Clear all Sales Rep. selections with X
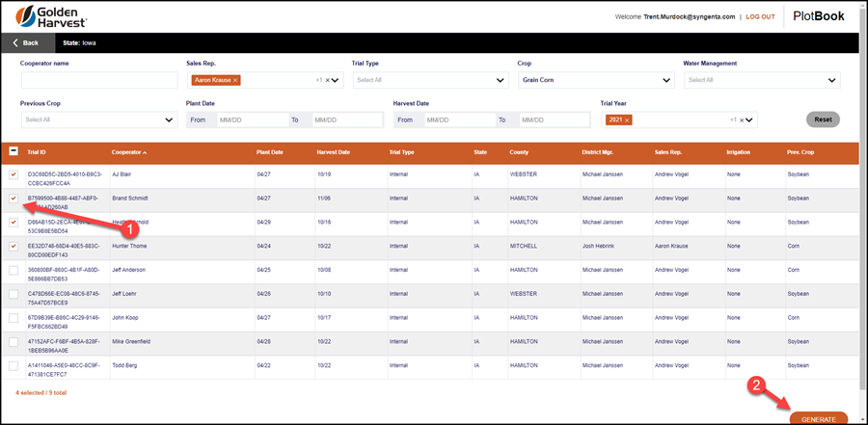868x425 pixels. [327, 80]
